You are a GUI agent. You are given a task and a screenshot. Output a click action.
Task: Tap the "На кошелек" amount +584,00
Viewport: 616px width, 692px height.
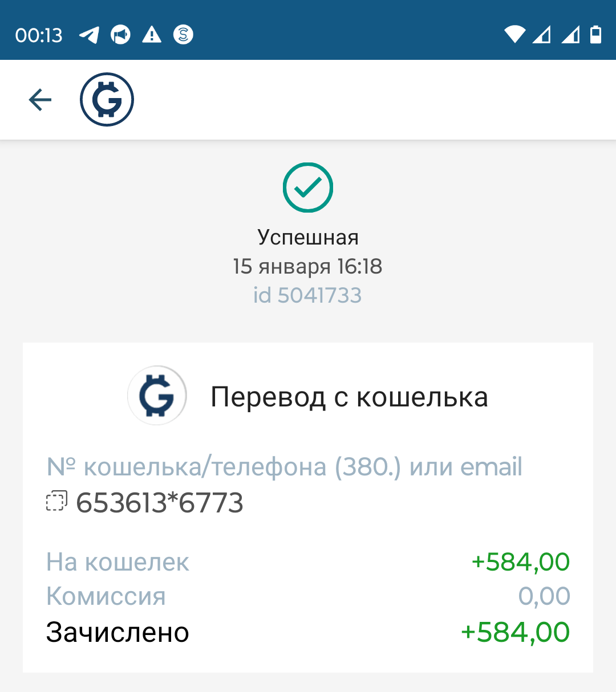(x=520, y=562)
